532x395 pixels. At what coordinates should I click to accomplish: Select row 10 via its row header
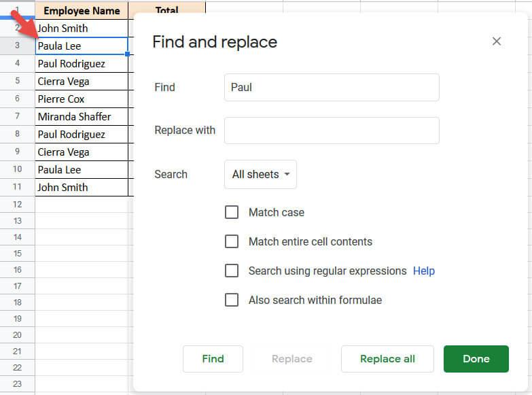(x=17, y=169)
